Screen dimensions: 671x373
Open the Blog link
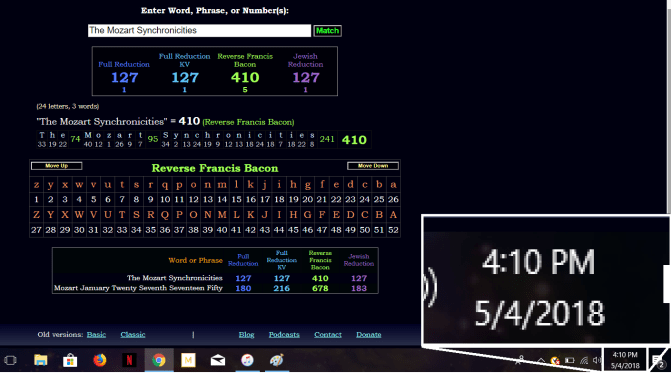click(246, 335)
